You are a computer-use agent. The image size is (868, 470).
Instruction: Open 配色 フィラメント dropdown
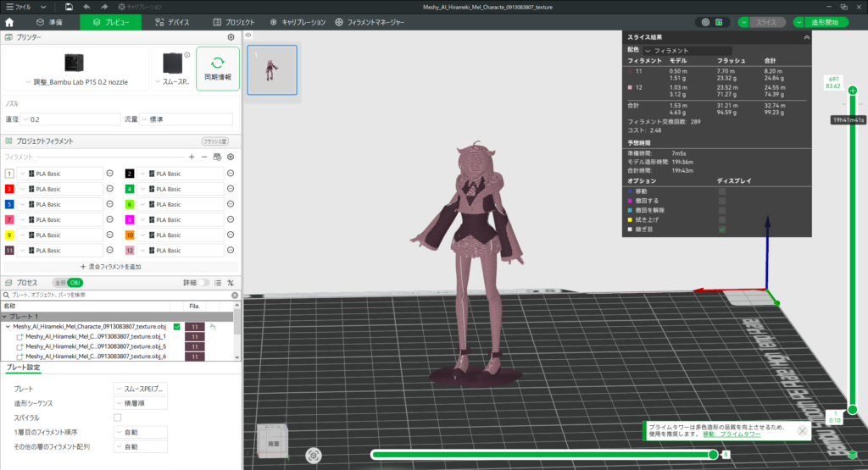click(687, 50)
